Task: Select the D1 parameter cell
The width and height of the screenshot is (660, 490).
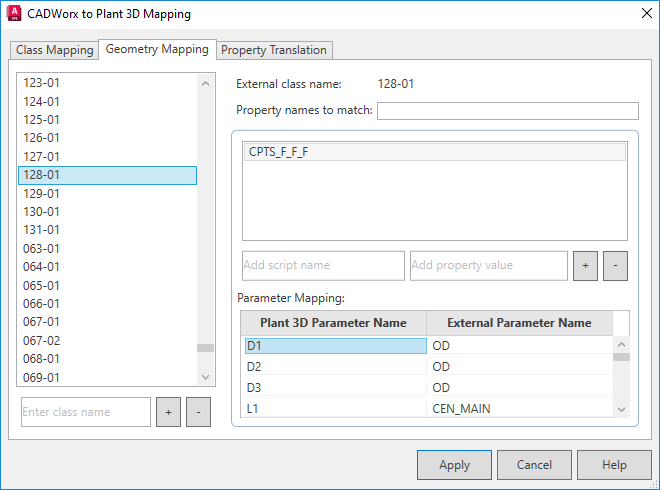Action: click(x=334, y=346)
